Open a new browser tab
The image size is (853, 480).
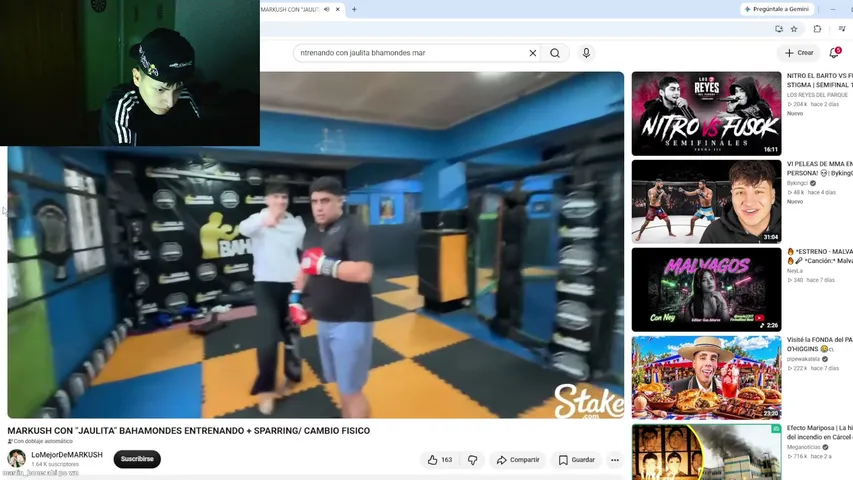coord(354,9)
